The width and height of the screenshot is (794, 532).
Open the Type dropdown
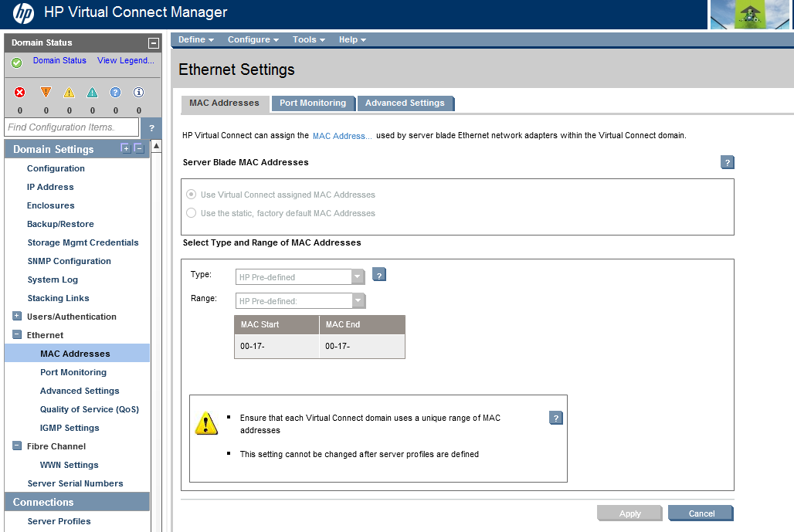click(300, 277)
